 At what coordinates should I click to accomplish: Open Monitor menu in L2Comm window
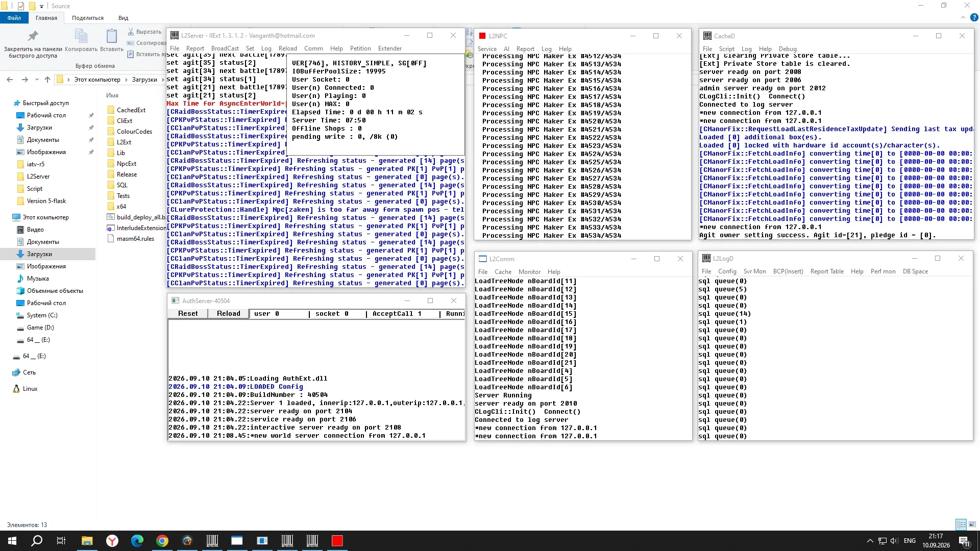coord(529,272)
